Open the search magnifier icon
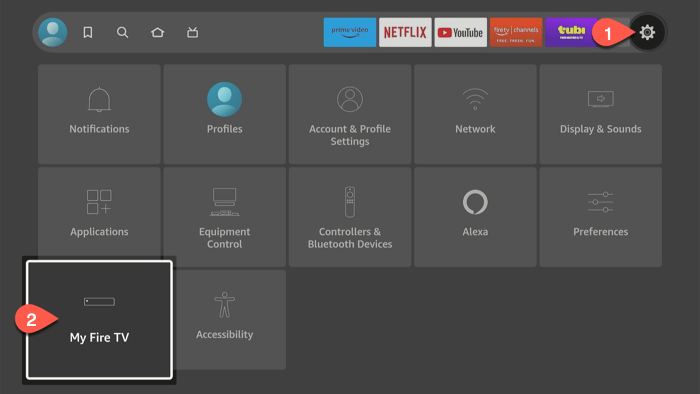 click(x=122, y=32)
